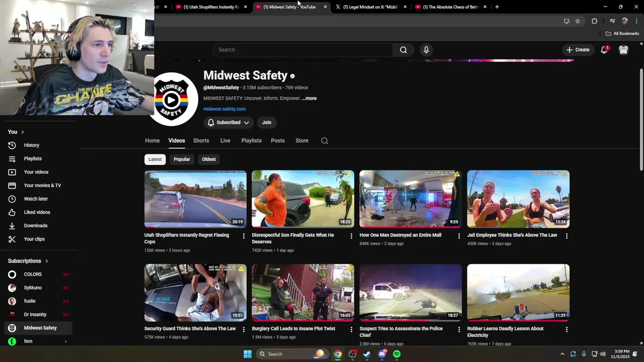Open account avatar menu at top right
Image resolution: width=644 pixels, height=362 pixels.
tap(623, 50)
